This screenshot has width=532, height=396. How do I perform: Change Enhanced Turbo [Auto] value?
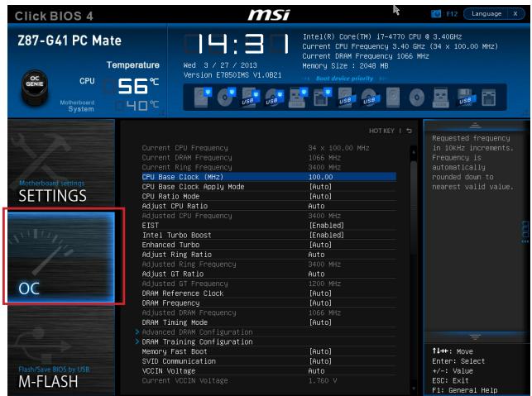point(320,245)
